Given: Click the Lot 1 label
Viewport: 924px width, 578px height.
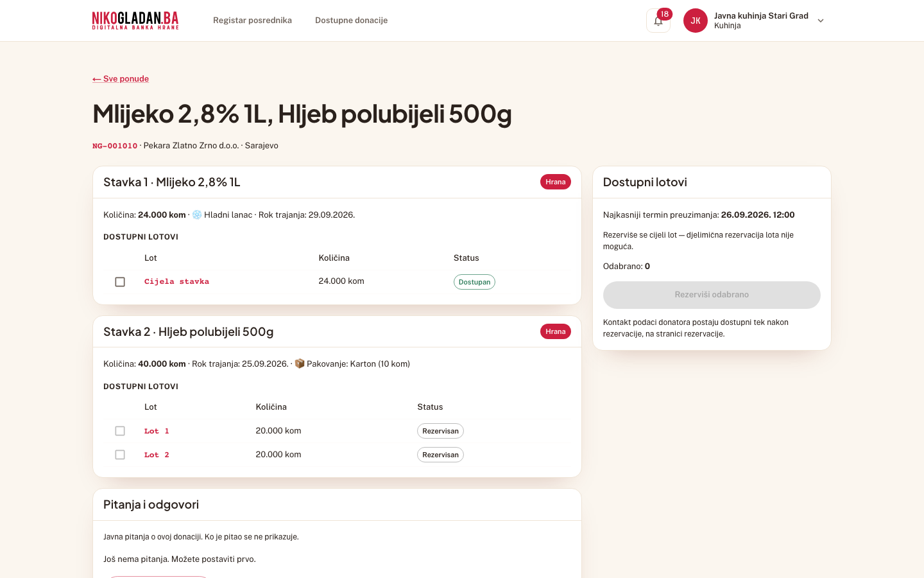Looking at the screenshot, I should (157, 431).
